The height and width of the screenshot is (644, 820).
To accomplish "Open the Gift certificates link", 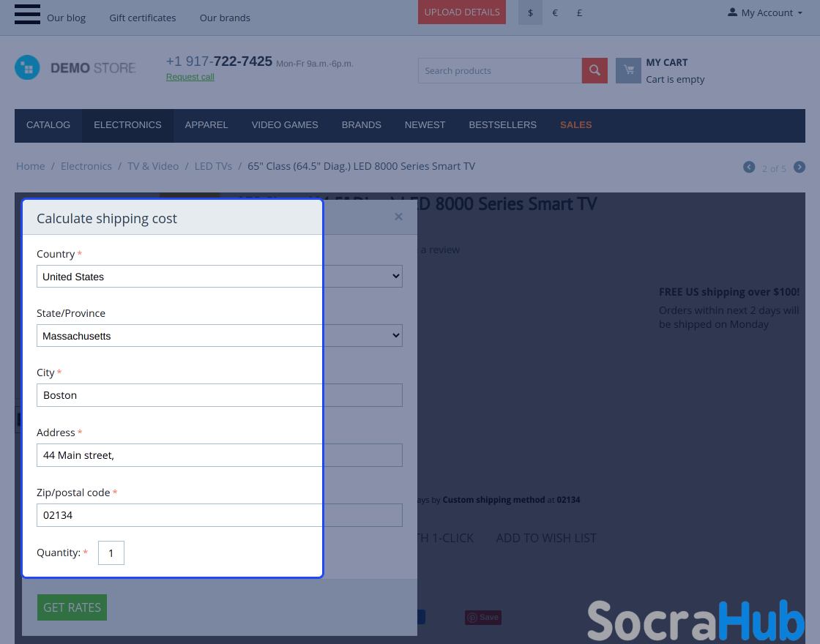I will pyautogui.click(x=142, y=18).
